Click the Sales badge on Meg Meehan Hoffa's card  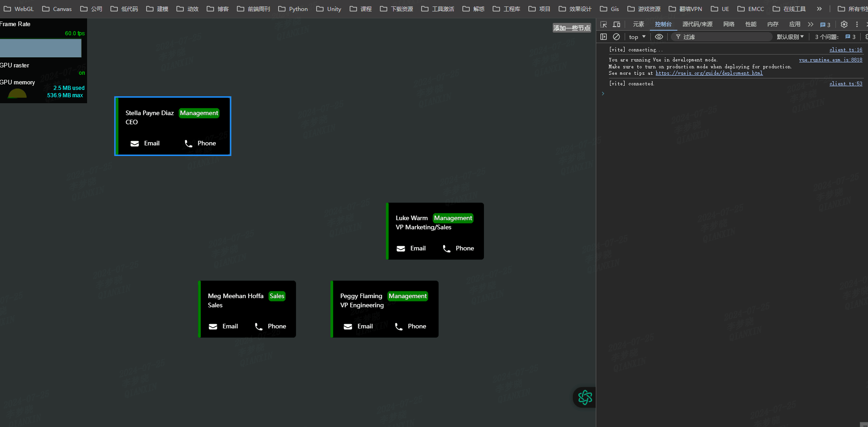pyautogui.click(x=277, y=296)
